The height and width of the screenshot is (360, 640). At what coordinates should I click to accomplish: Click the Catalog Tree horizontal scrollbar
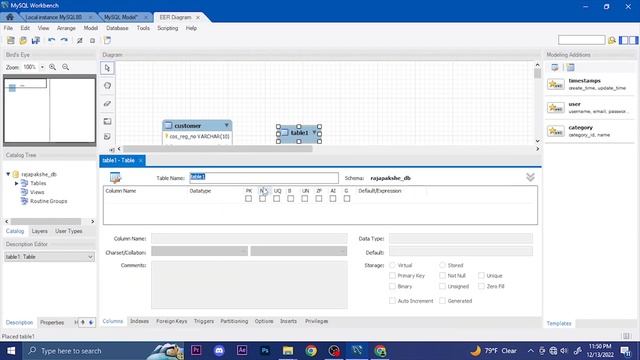coord(46,221)
